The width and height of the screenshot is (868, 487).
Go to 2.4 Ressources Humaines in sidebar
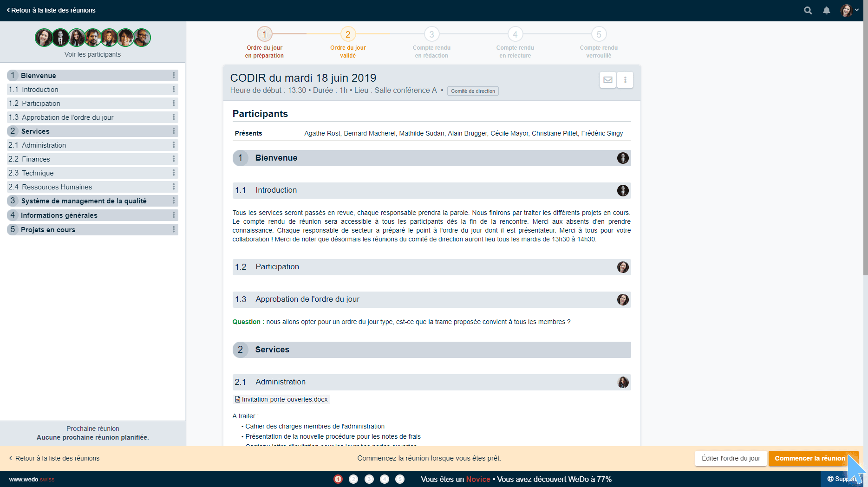92,187
